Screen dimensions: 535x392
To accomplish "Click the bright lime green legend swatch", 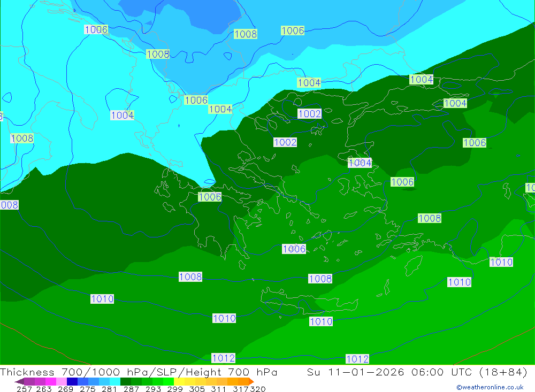I will pos(169,381).
